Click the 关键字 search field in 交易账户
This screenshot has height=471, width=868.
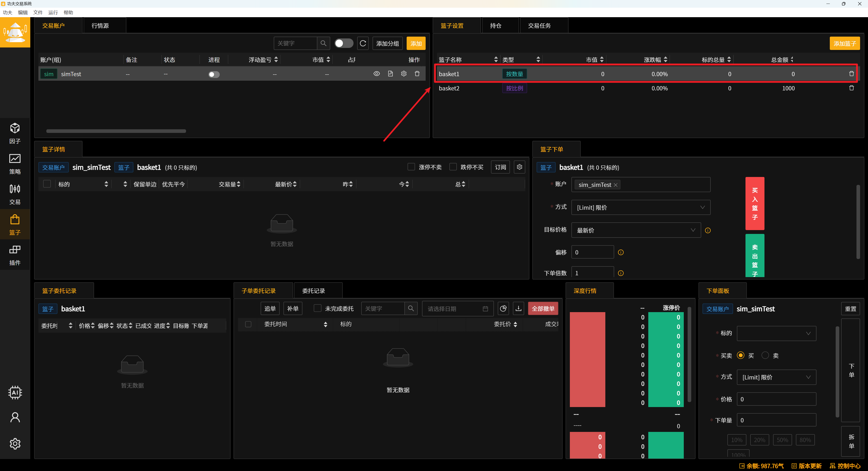point(295,43)
